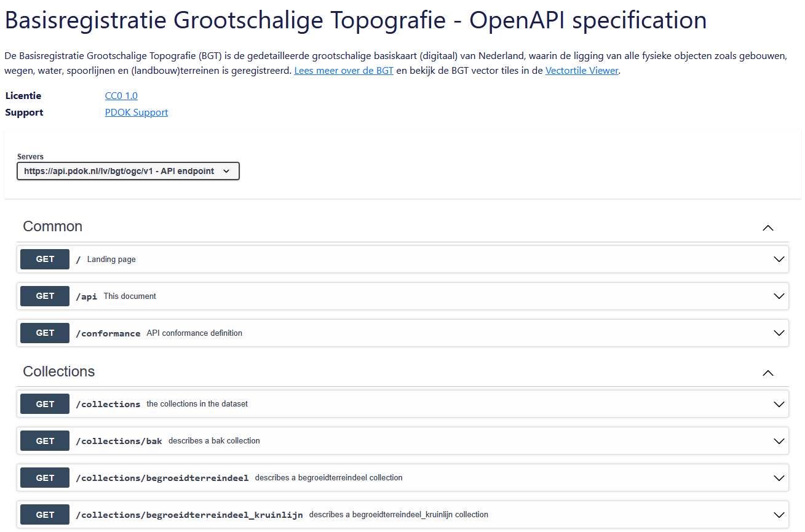805x532 pixels.
Task: Expand the begroeidterreindeel_kruinlijn endpoint
Action: tap(779, 514)
